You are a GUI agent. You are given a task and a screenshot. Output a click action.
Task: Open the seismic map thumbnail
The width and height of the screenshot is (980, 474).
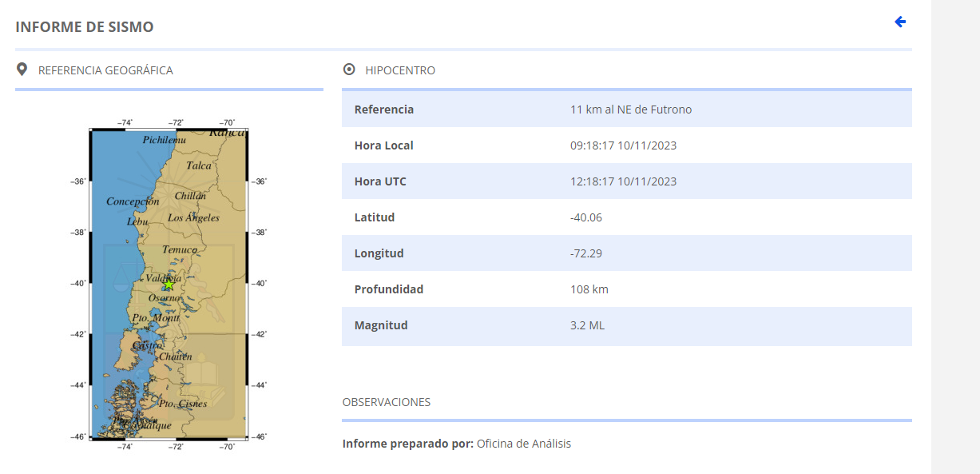pyautogui.click(x=169, y=283)
